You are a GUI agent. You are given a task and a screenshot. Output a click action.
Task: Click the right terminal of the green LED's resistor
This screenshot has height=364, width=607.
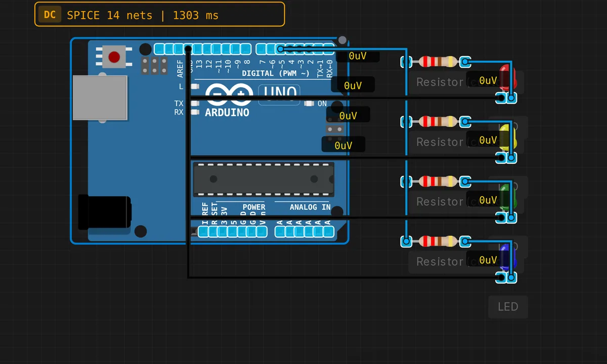pos(465,182)
